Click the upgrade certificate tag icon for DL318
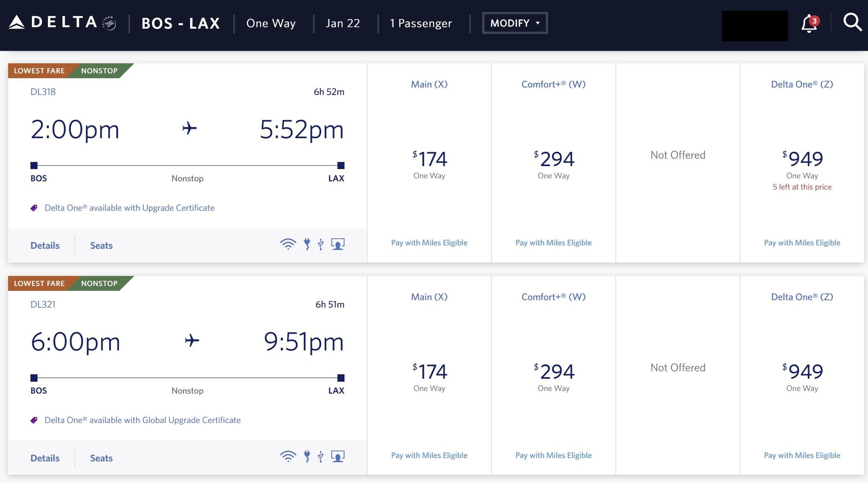Screen dimensions: 868x483 coord(34,208)
